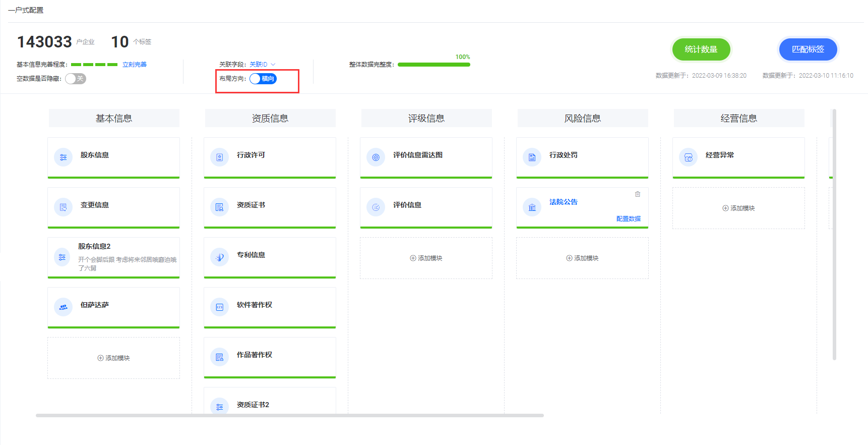Click the 专利信息 module icon
Viewport: 868px width, 445px height.
[x=219, y=257]
